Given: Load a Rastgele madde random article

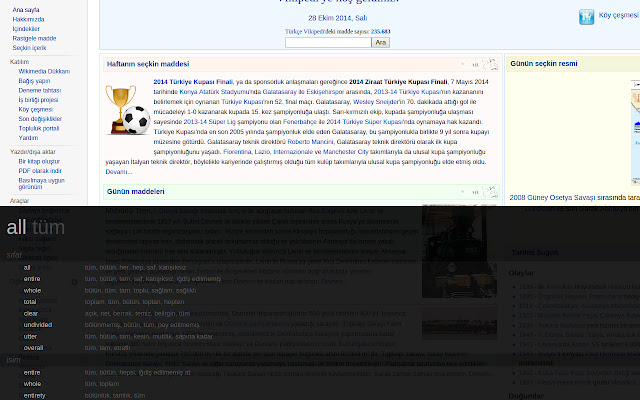Looking at the screenshot, I should point(34,38).
